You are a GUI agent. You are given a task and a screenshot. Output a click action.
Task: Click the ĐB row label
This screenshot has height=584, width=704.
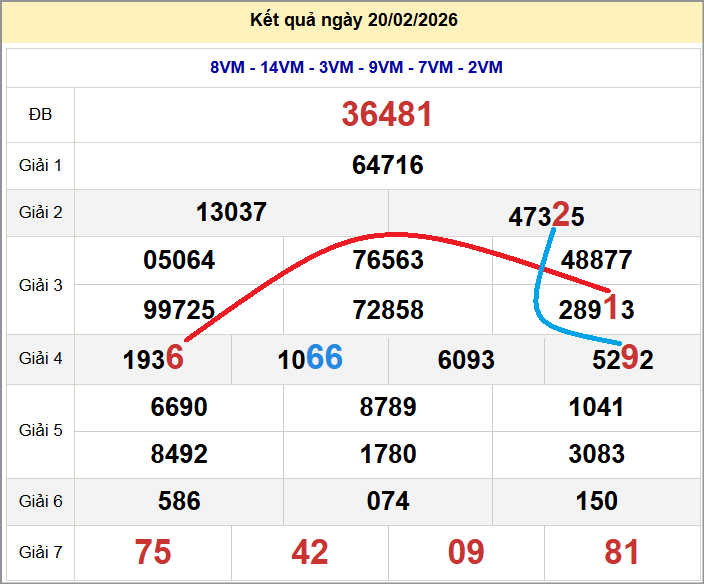point(40,115)
